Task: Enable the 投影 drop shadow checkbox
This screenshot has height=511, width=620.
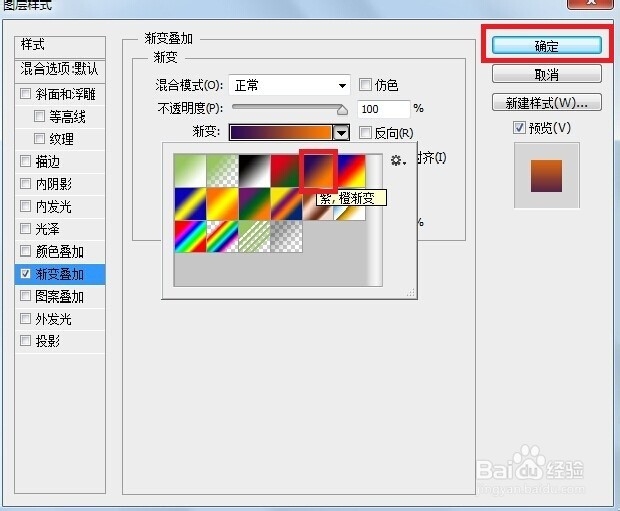Action: pyautogui.click(x=25, y=341)
